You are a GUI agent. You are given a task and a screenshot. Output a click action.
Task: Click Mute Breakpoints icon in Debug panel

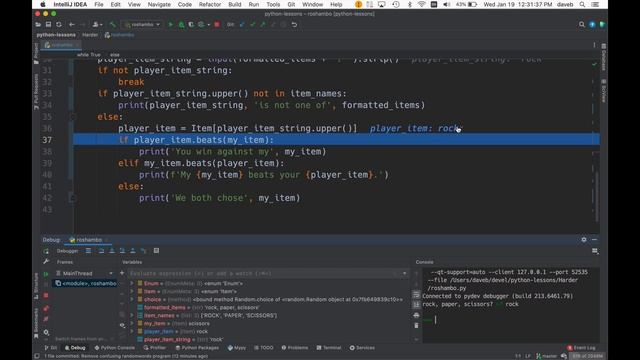[x=46, y=319]
